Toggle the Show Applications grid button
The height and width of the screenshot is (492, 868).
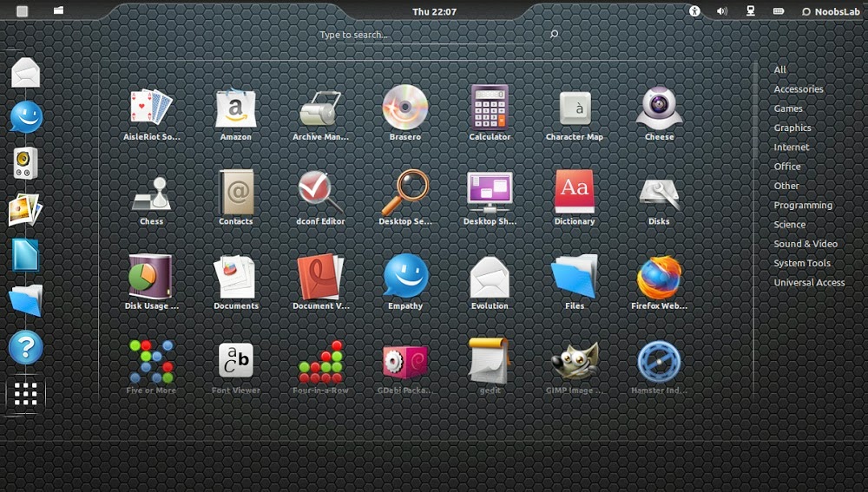click(25, 394)
